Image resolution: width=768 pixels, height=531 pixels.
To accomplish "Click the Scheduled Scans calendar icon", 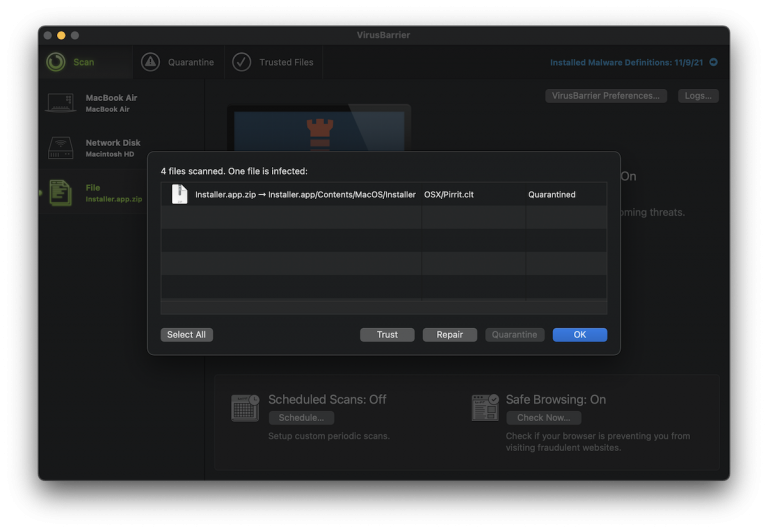I will (x=245, y=408).
